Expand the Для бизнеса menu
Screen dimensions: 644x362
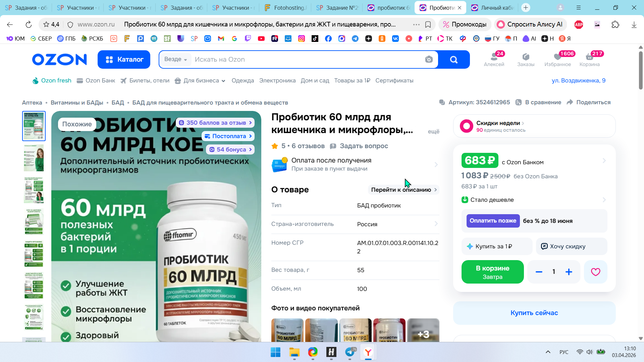click(x=201, y=80)
